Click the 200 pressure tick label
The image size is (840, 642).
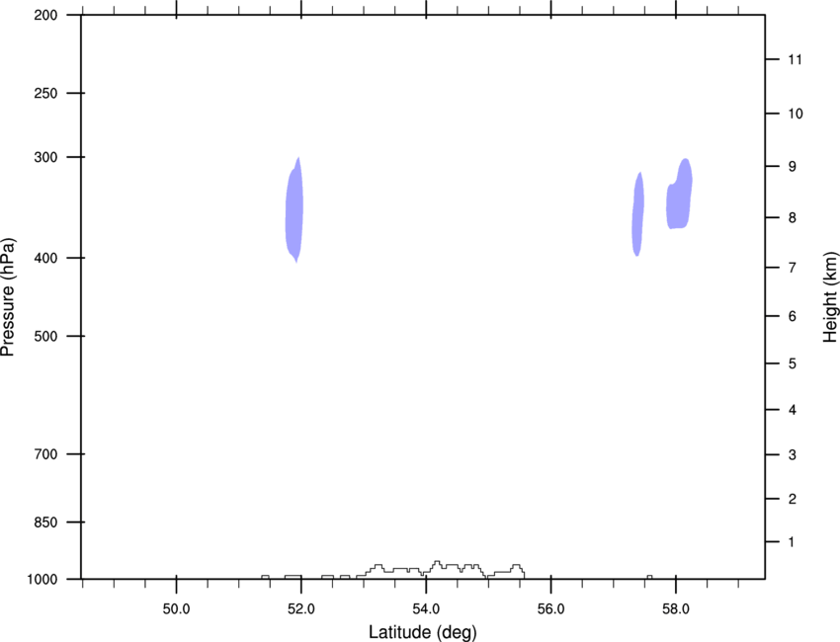pos(45,15)
